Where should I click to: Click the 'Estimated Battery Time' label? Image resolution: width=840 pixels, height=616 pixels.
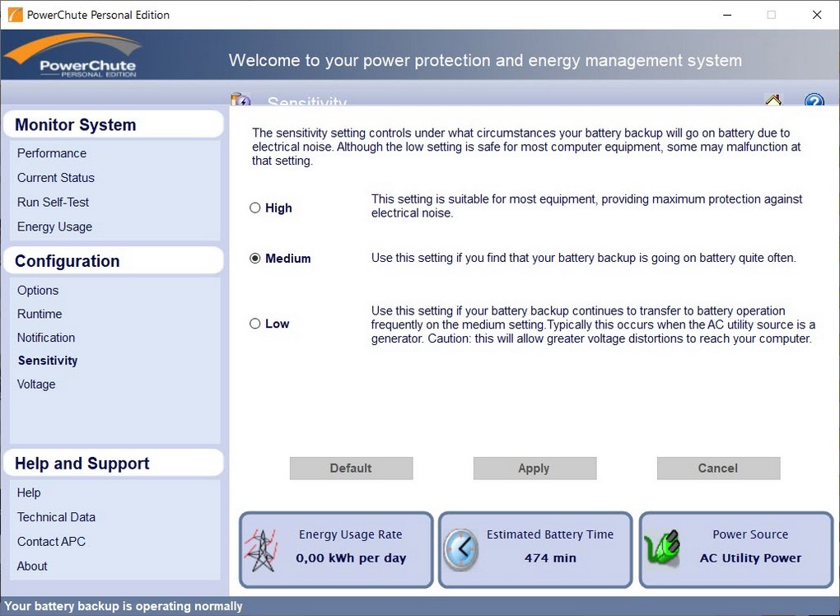(549, 534)
